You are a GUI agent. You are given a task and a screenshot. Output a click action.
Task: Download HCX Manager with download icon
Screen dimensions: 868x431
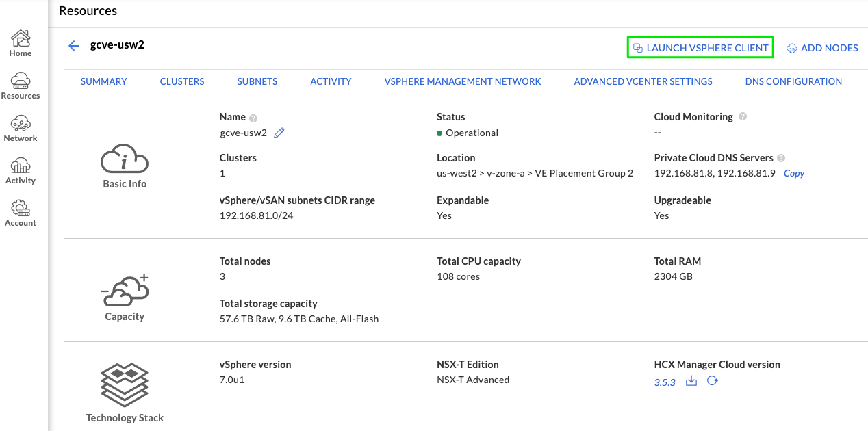click(691, 381)
